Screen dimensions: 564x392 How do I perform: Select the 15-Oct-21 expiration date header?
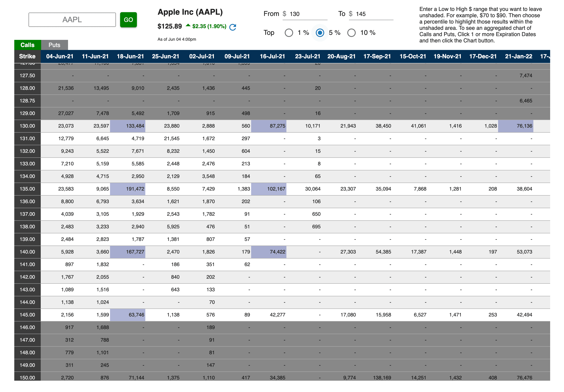coord(413,56)
